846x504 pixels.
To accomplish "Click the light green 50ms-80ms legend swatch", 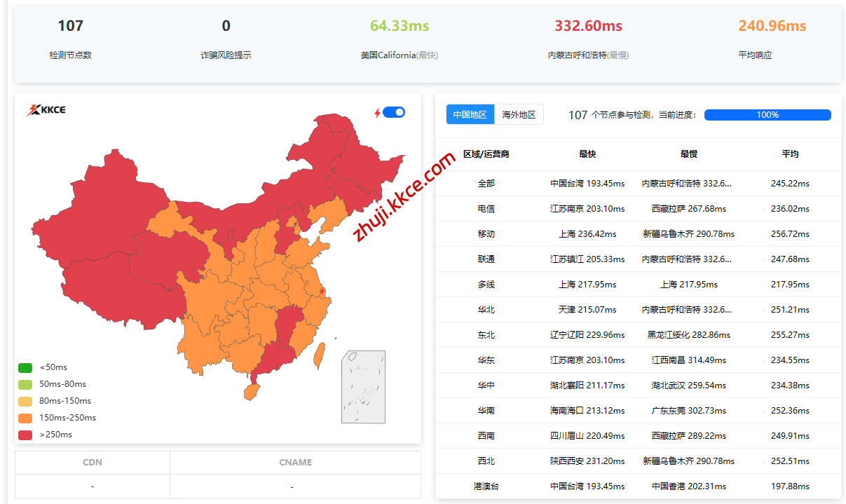I will pos(25,384).
